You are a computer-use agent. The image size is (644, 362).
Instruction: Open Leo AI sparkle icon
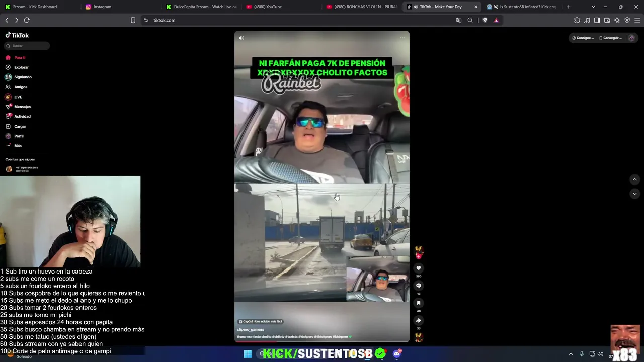[x=617, y=20]
